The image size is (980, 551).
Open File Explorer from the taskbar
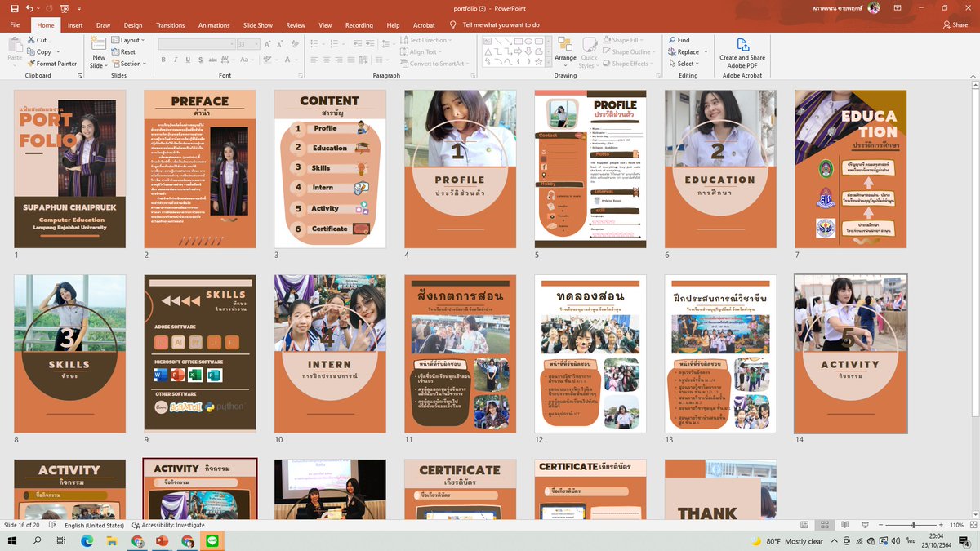(x=112, y=541)
